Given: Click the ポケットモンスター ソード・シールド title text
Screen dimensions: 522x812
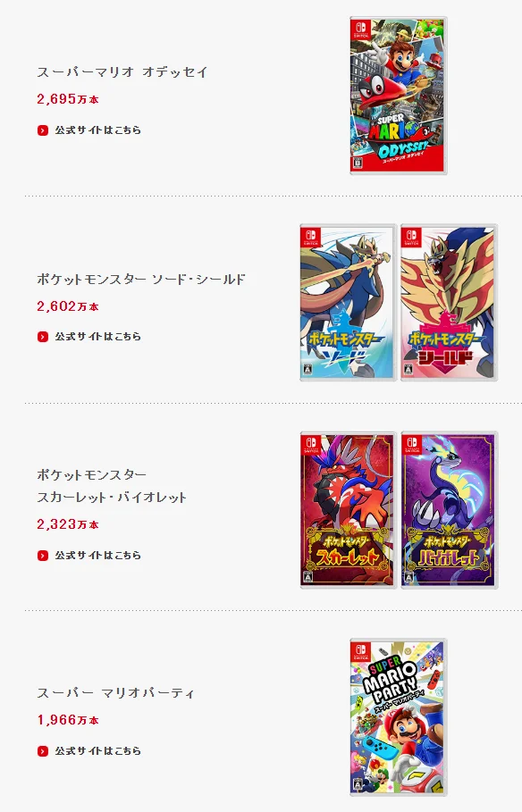Looking at the screenshot, I should click(141, 280).
